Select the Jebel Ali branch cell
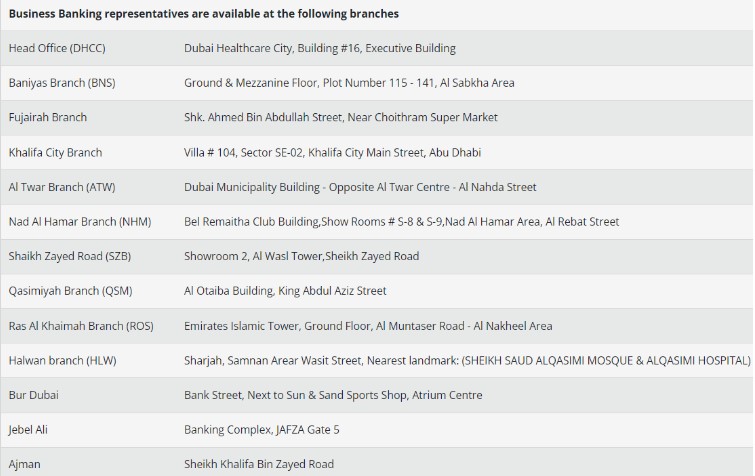The image size is (755, 476). click(30, 430)
